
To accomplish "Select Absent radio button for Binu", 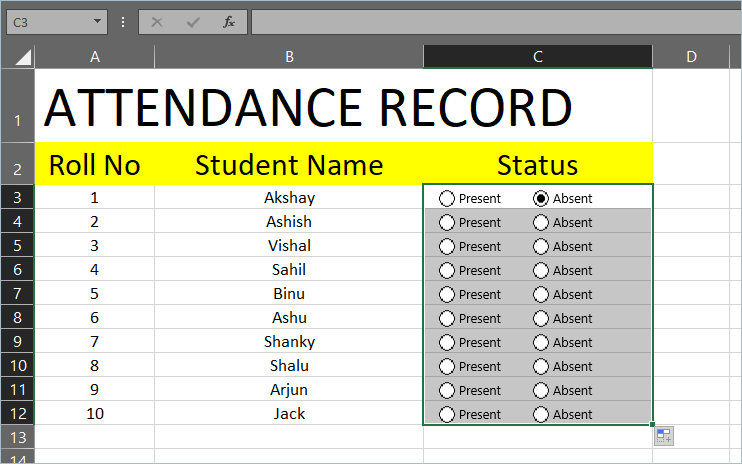I will [x=541, y=294].
